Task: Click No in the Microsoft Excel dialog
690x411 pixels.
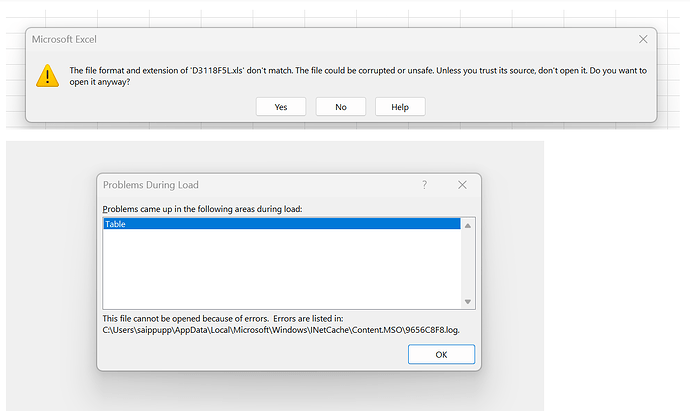Action: point(341,107)
